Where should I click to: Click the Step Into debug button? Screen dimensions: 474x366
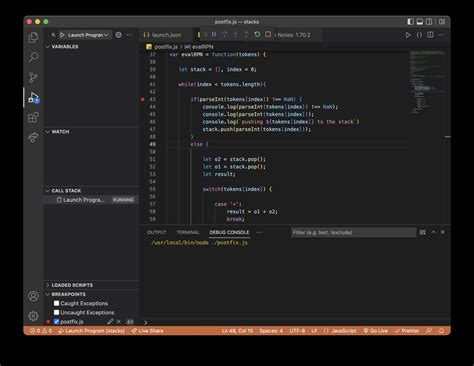(x=235, y=34)
